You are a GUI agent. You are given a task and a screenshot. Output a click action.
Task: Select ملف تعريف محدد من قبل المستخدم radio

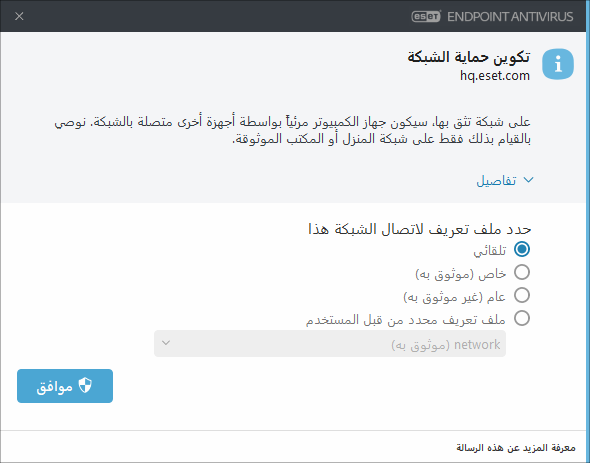[522, 318]
